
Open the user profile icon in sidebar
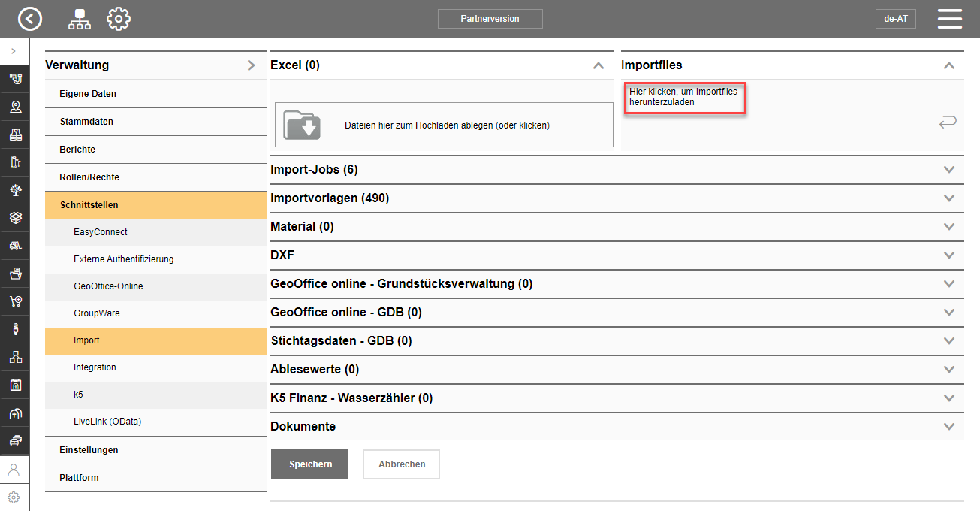[14, 470]
